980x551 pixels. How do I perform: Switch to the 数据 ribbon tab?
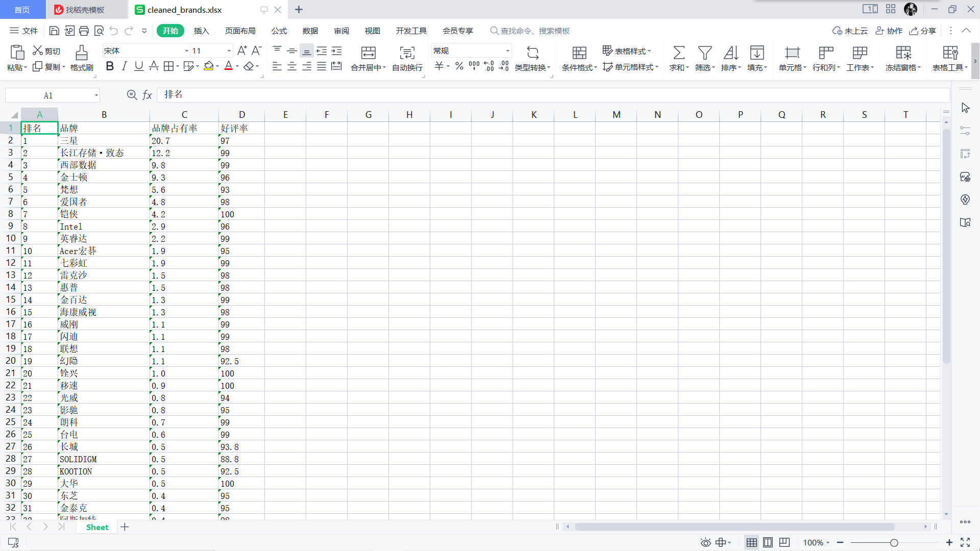[x=310, y=31]
